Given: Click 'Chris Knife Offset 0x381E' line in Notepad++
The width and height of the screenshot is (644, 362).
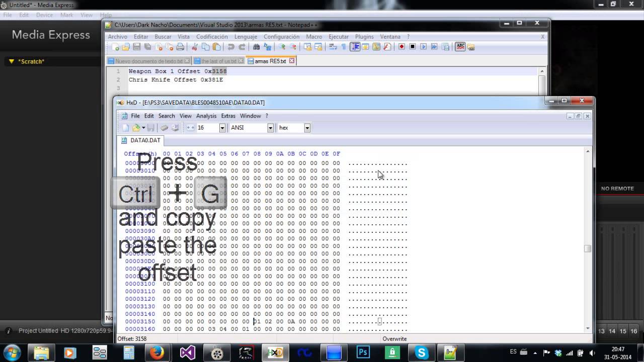Looking at the screenshot, I should pos(176,79).
